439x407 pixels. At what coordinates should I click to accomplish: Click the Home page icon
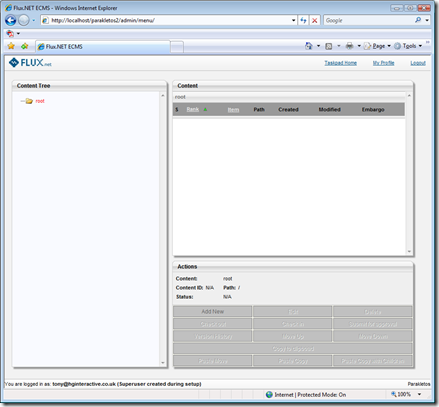click(x=309, y=46)
